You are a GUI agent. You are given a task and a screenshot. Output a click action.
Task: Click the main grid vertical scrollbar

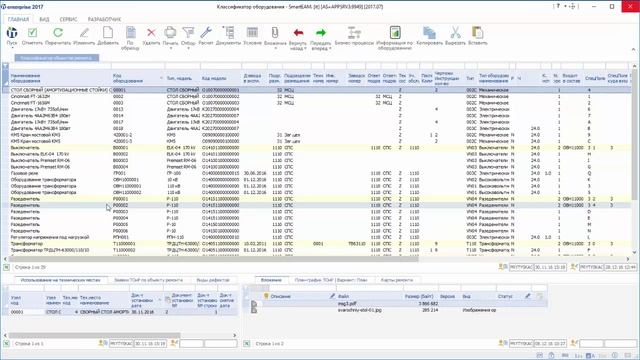[x=635, y=135]
